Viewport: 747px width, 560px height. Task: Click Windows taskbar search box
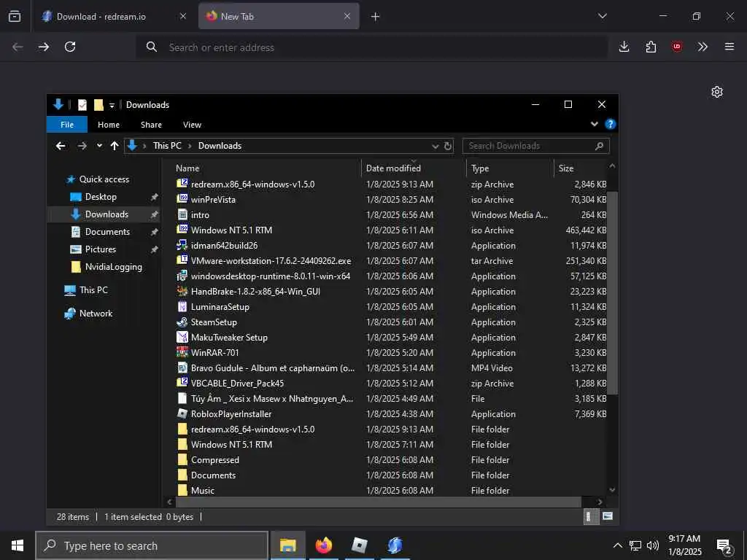click(152, 545)
